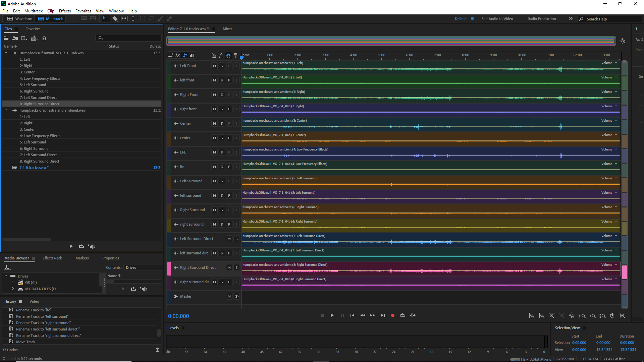Click 7:00 mark on timeline ruler

click(437, 55)
